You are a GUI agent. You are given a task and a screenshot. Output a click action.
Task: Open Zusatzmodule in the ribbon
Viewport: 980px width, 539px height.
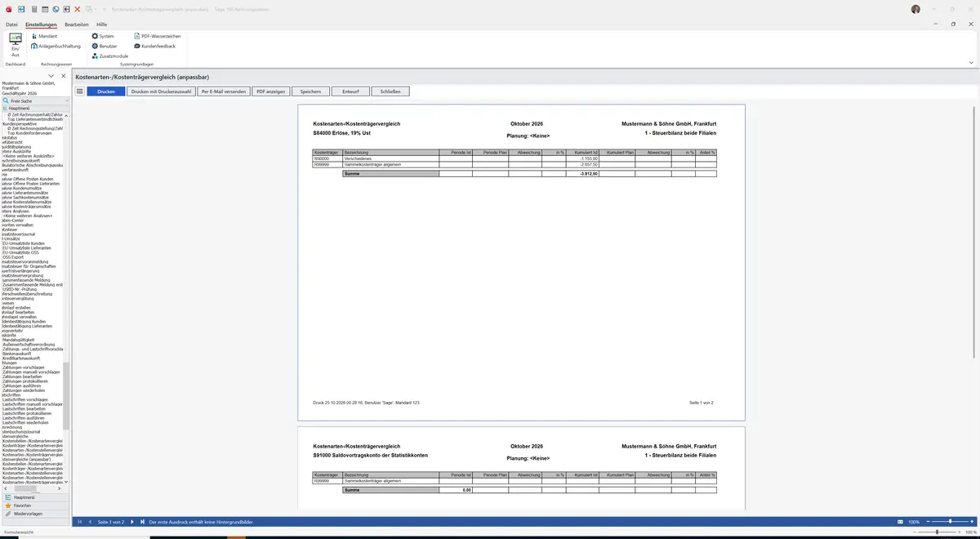pyautogui.click(x=109, y=56)
